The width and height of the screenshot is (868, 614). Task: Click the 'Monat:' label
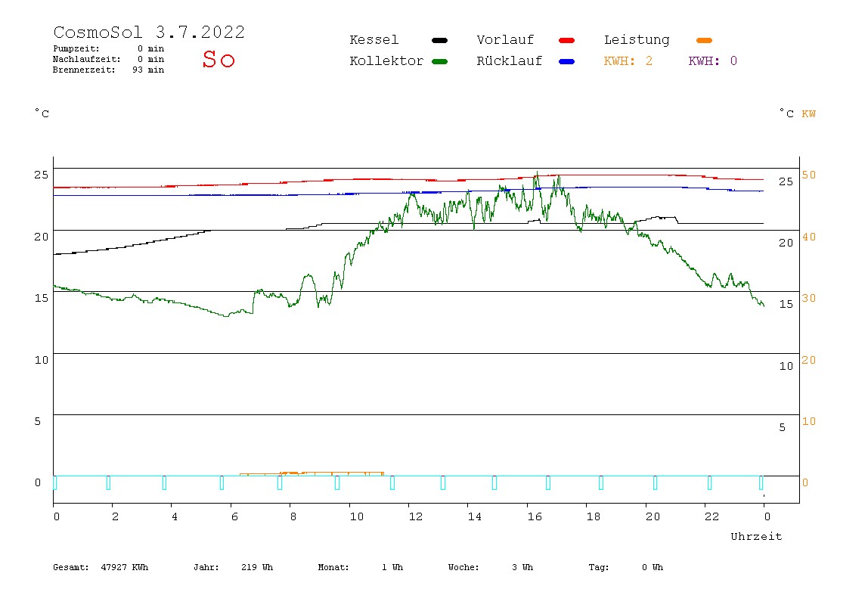tap(333, 567)
